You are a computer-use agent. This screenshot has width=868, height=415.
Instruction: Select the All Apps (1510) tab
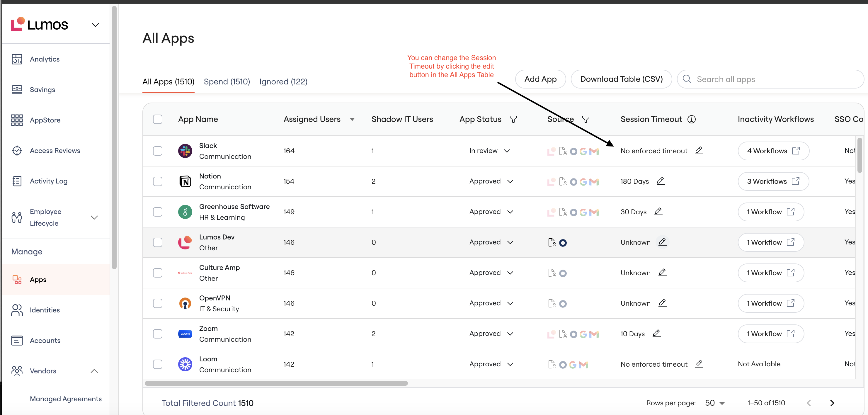tap(168, 81)
